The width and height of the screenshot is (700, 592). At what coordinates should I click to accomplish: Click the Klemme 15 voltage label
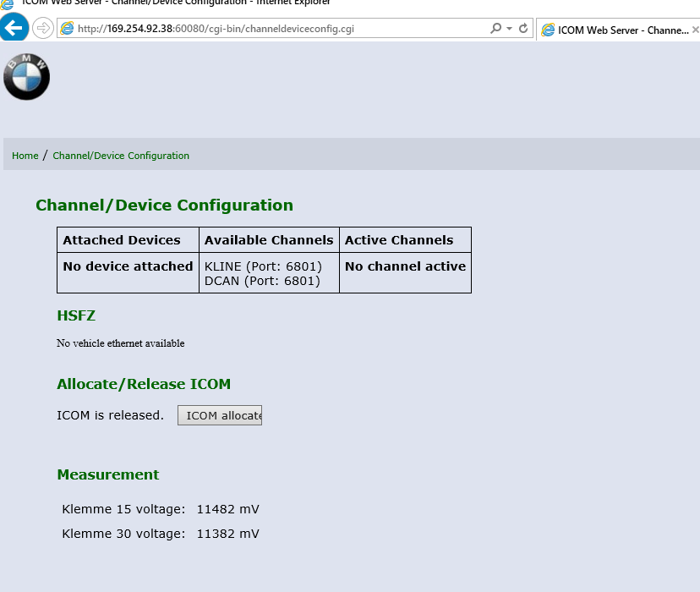(123, 509)
